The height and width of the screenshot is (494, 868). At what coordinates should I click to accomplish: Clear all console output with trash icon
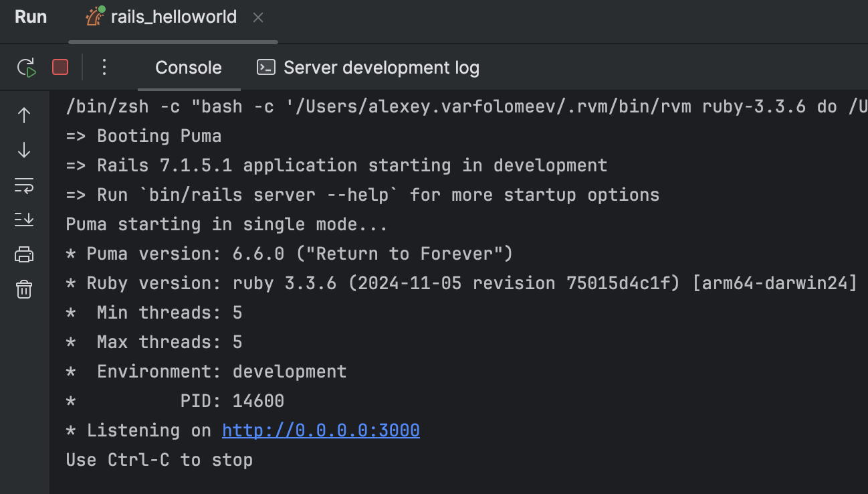(24, 289)
